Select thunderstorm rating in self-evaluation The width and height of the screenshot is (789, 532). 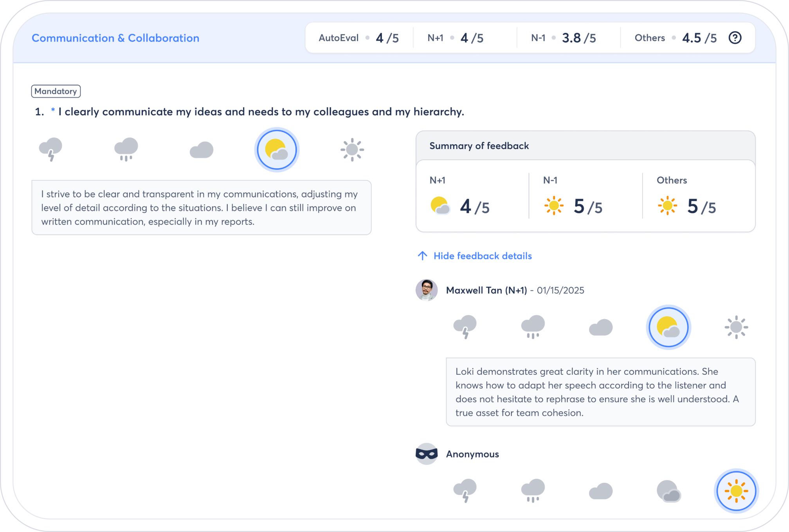[x=50, y=149]
